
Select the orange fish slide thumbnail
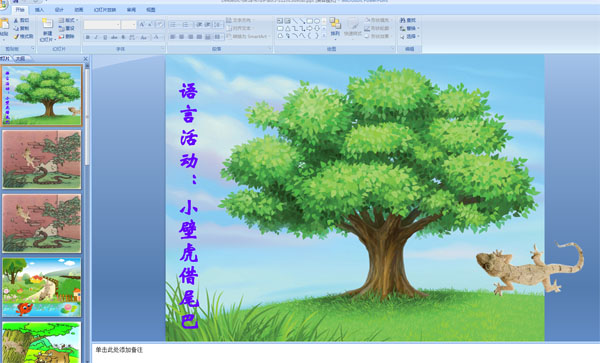[x=42, y=287]
